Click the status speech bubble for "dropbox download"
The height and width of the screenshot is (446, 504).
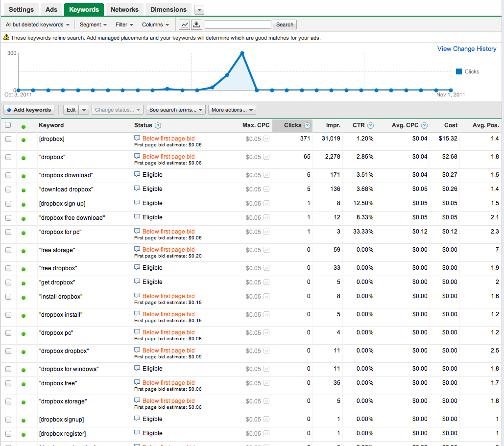click(137, 174)
